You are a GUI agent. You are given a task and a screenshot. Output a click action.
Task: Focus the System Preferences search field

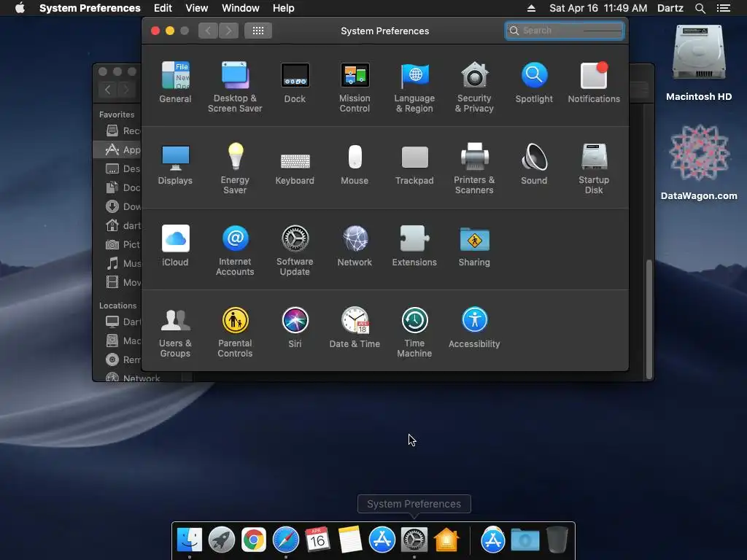coord(565,31)
